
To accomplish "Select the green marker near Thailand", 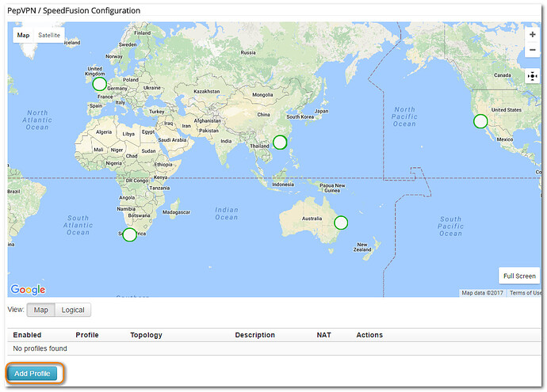I will [279, 143].
